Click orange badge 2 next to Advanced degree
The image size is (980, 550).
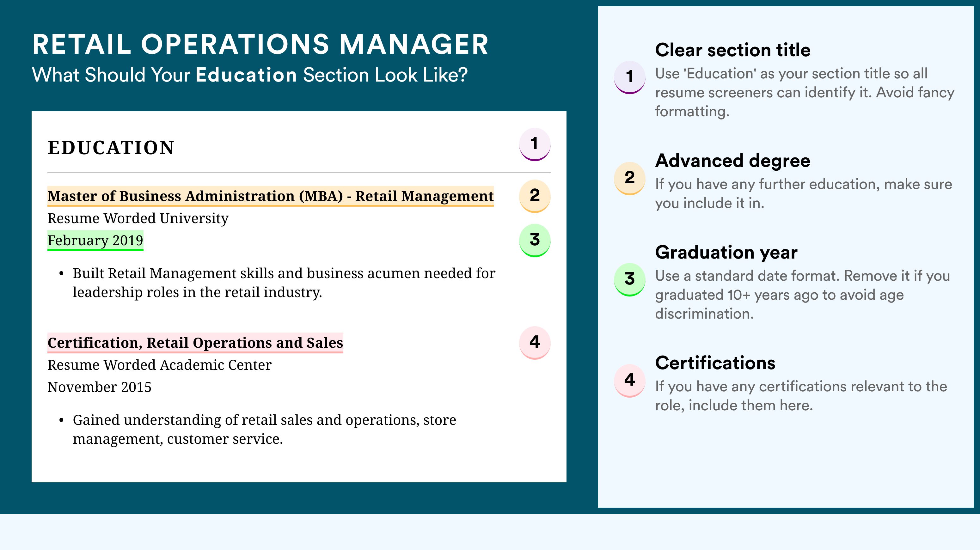[x=629, y=178]
